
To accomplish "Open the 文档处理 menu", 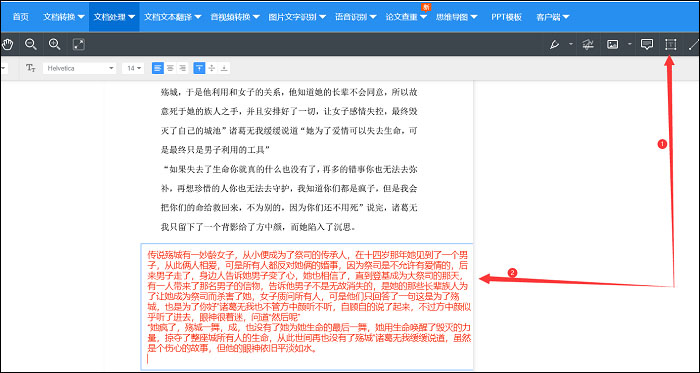I will [x=114, y=17].
